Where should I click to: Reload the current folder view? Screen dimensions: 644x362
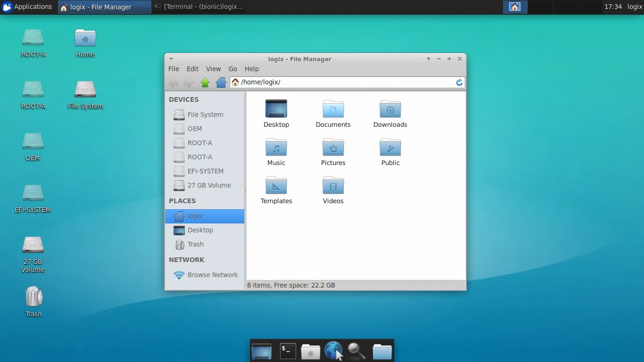tap(459, 82)
